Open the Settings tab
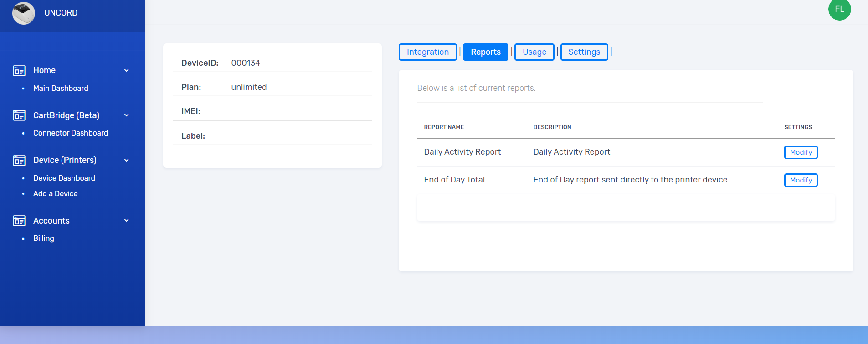The image size is (868, 344). pos(584,52)
